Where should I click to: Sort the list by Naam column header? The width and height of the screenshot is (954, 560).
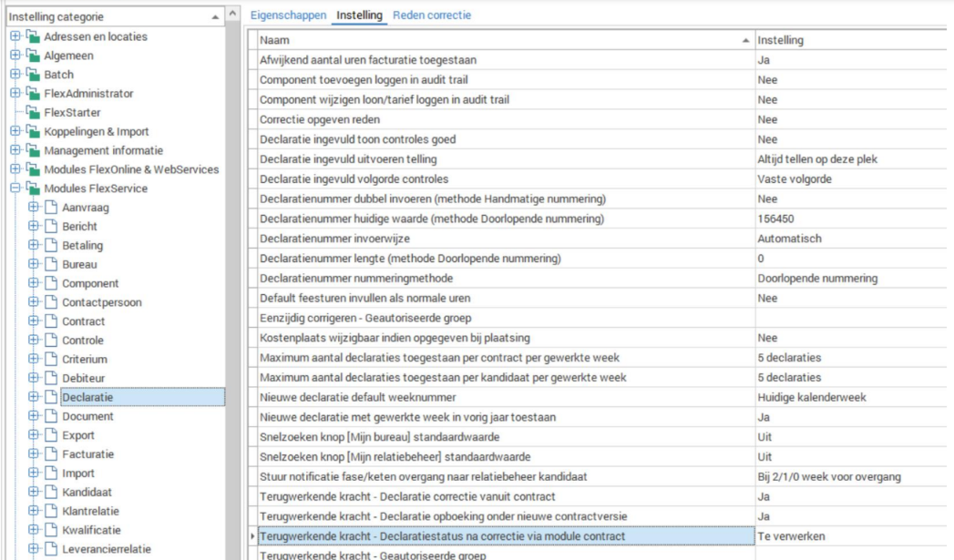click(x=501, y=40)
